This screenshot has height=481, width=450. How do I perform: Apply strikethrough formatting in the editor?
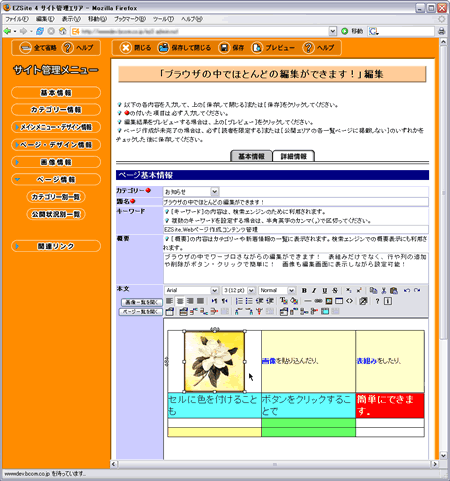click(335, 290)
